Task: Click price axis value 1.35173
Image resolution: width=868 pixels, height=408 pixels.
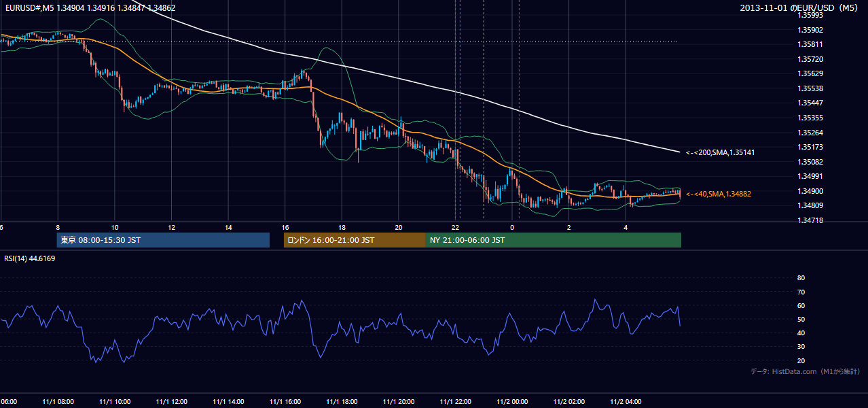Action: click(810, 147)
